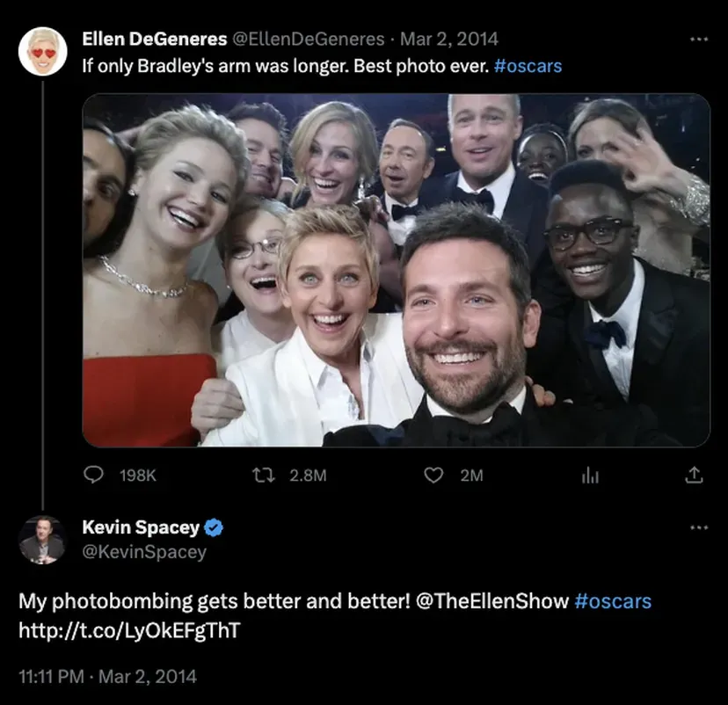Open #oscars hashtag in Ellen's tweet
Image resolution: width=728 pixels, height=705 pixels.
tap(528, 66)
